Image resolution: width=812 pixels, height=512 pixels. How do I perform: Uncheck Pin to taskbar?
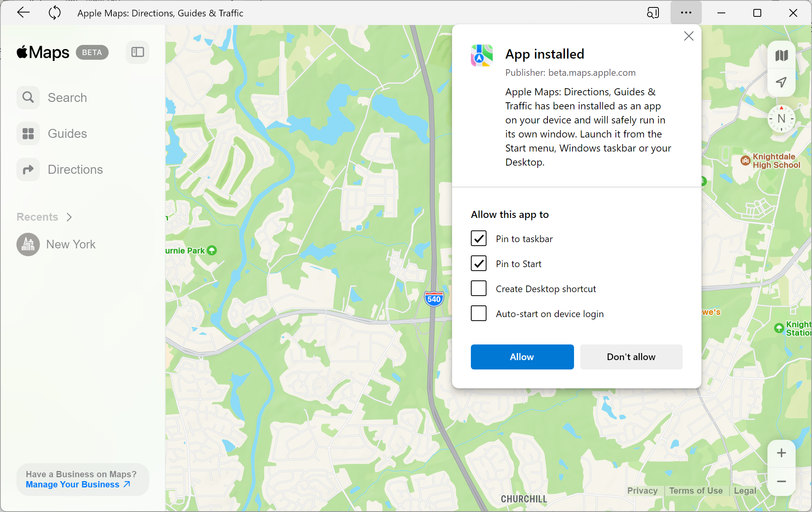[478, 238]
